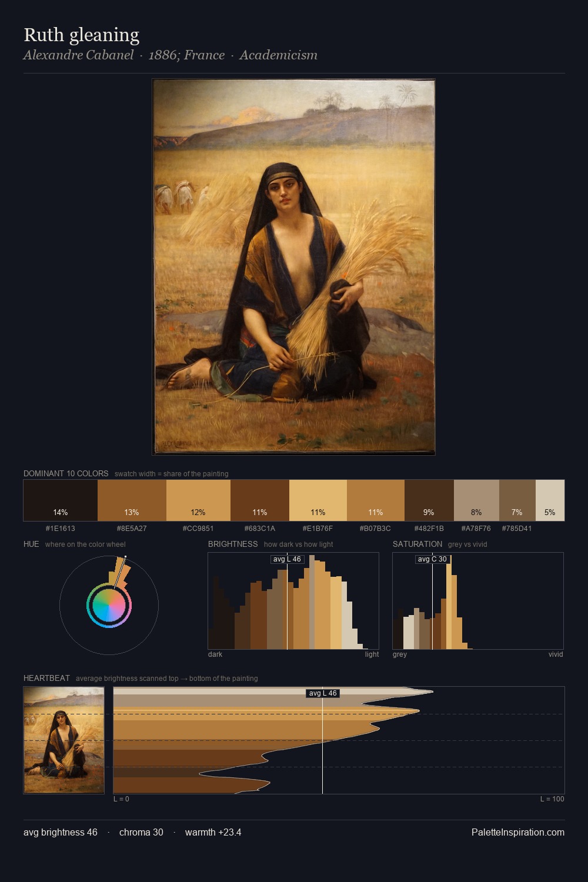This screenshot has width=588, height=882.
Task: Click the 'dark' axis label
Action: coord(215,654)
